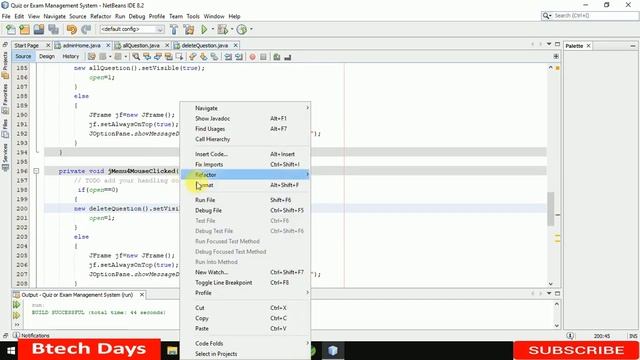The width and height of the screenshot is (640, 360).
Task: Open File Explorer from the taskbar
Action: pyautogui.click(x=172, y=351)
